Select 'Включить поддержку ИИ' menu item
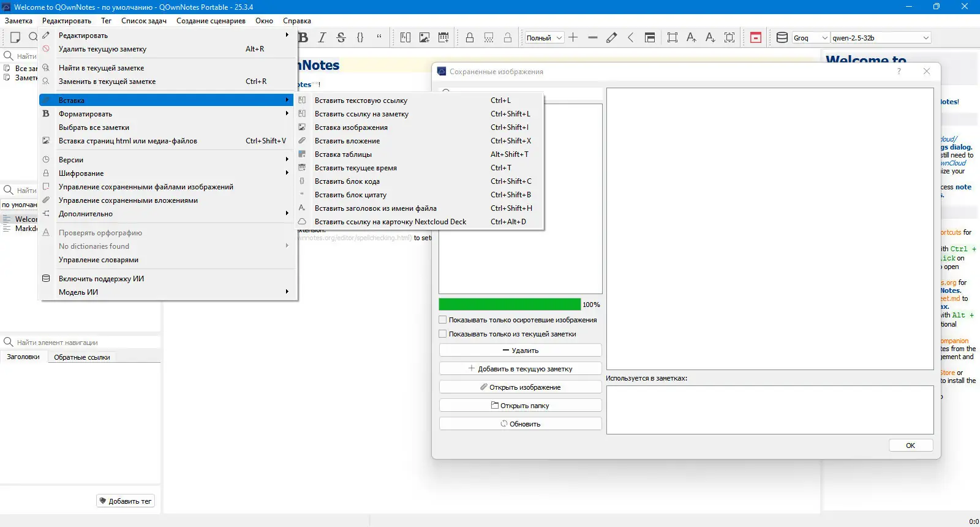 [x=168, y=279]
